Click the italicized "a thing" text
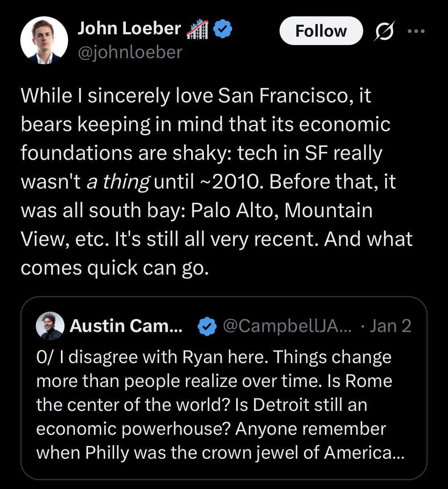The height and width of the screenshot is (489, 448). [x=118, y=182]
